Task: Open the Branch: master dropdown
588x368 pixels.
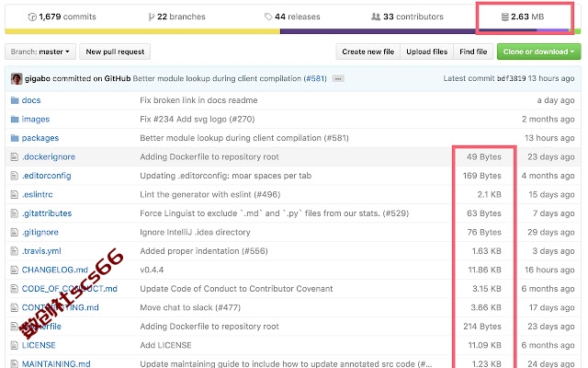Action: pyautogui.click(x=40, y=52)
